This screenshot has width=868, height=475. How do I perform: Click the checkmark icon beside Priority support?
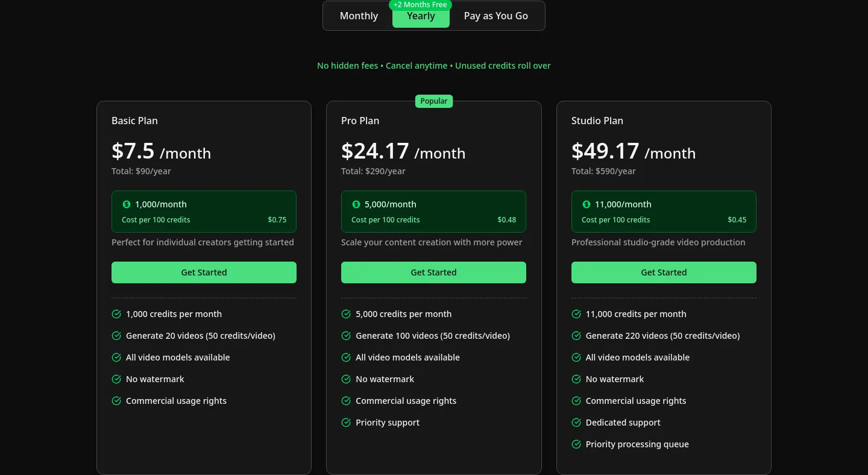(x=346, y=423)
